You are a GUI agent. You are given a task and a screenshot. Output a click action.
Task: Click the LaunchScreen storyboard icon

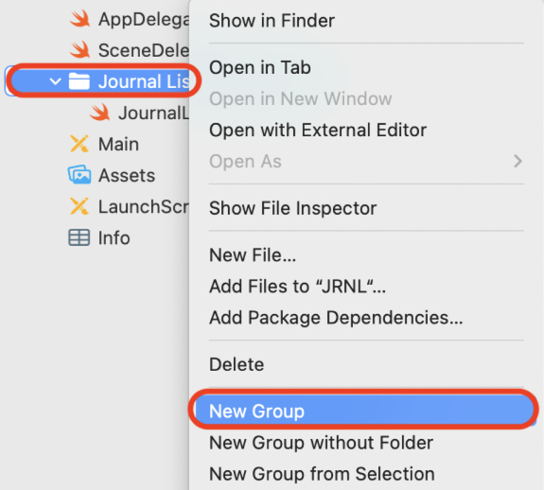pyautogui.click(x=79, y=206)
